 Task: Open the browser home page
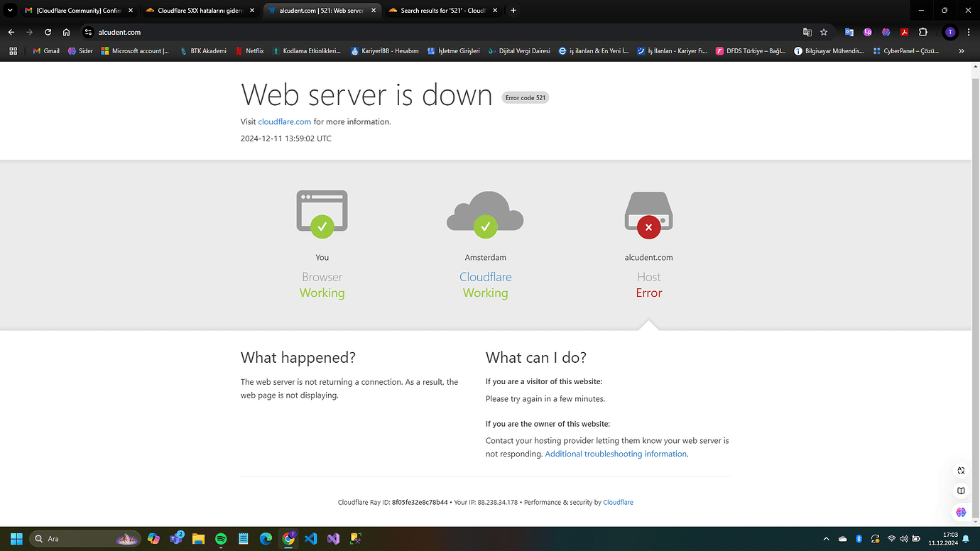(66, 32)
